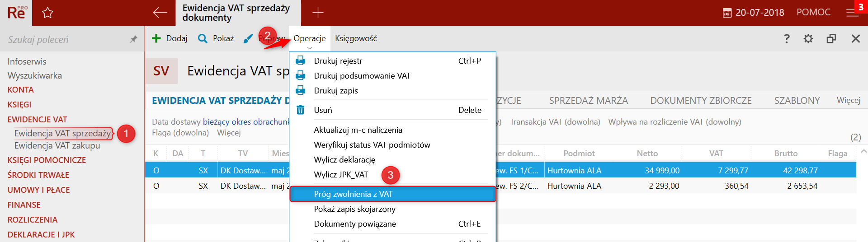The width and height of the screenshot is (868, 242).
Task: Click the POMOC link
Action: coord(813,12)
